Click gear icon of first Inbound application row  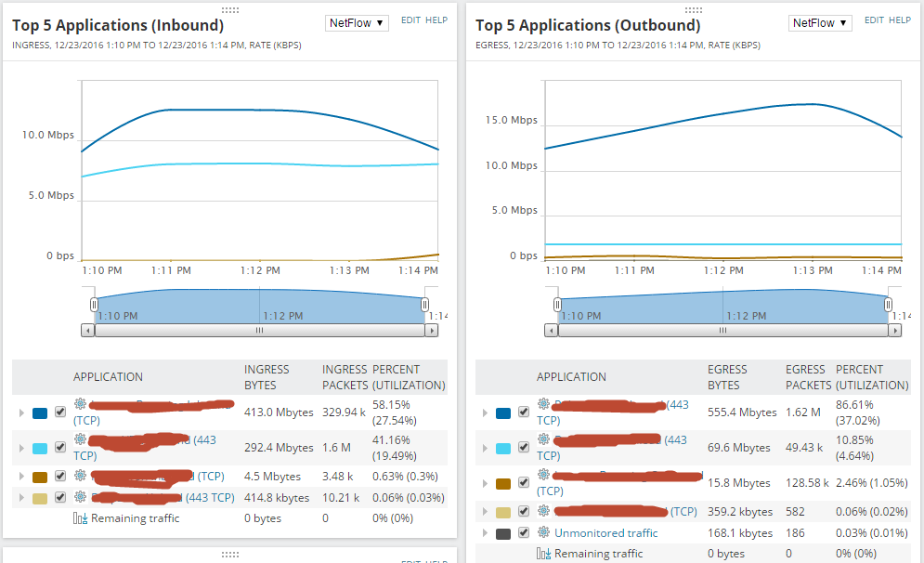click(x=80, y=404)
